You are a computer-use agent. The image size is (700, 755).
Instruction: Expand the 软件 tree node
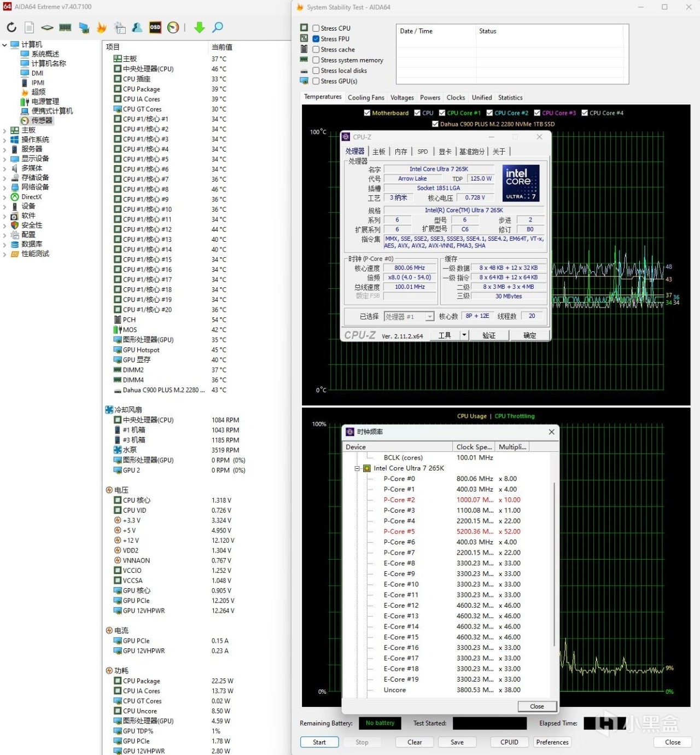pyautogui.click(x=4, y=216)
